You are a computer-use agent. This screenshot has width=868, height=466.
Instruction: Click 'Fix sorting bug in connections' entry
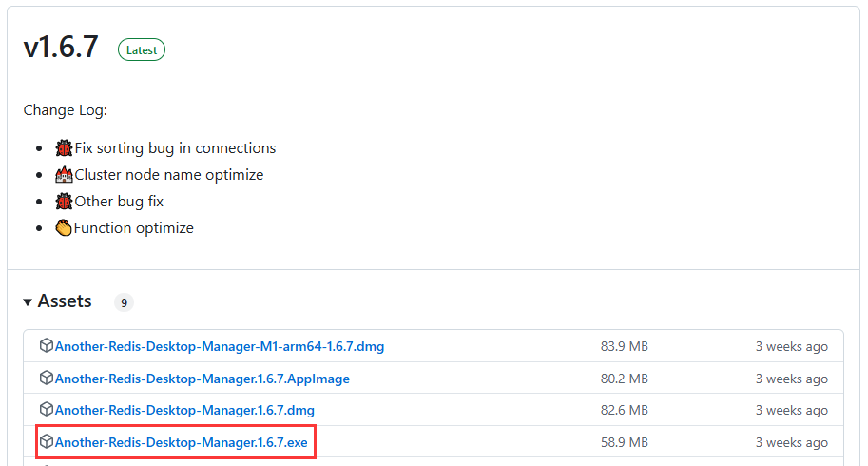coord(175,148)
